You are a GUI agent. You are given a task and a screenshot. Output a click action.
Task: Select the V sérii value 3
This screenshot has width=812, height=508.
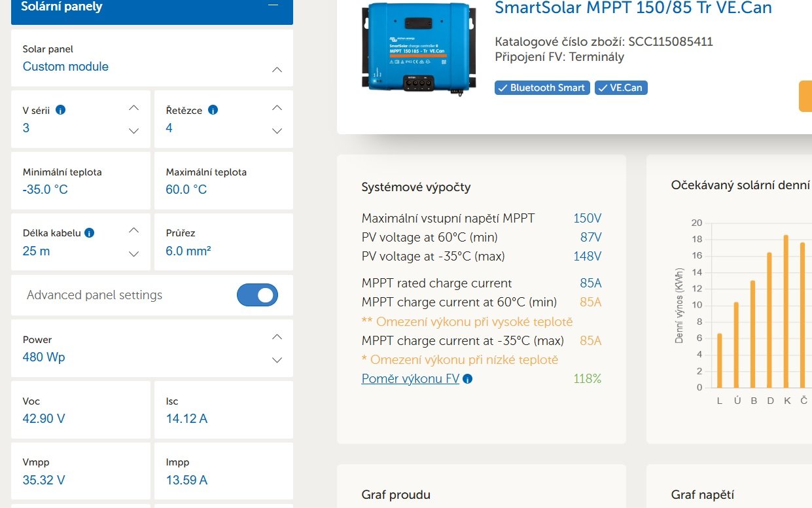(26, 128)
